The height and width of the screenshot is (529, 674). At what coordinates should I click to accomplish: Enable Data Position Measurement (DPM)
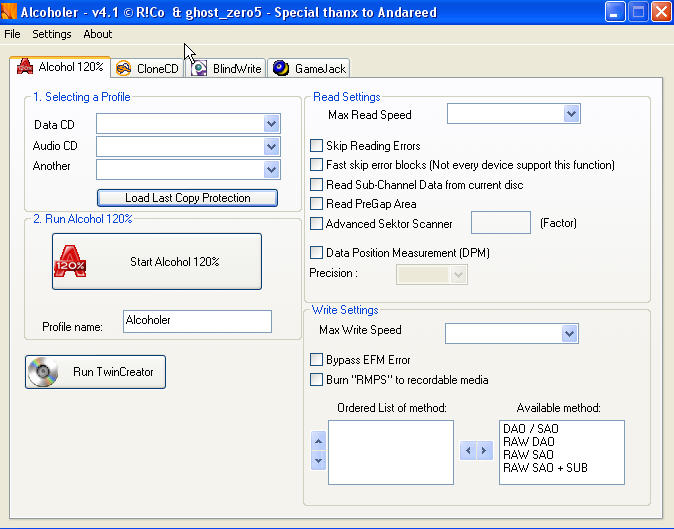(316, 252)
